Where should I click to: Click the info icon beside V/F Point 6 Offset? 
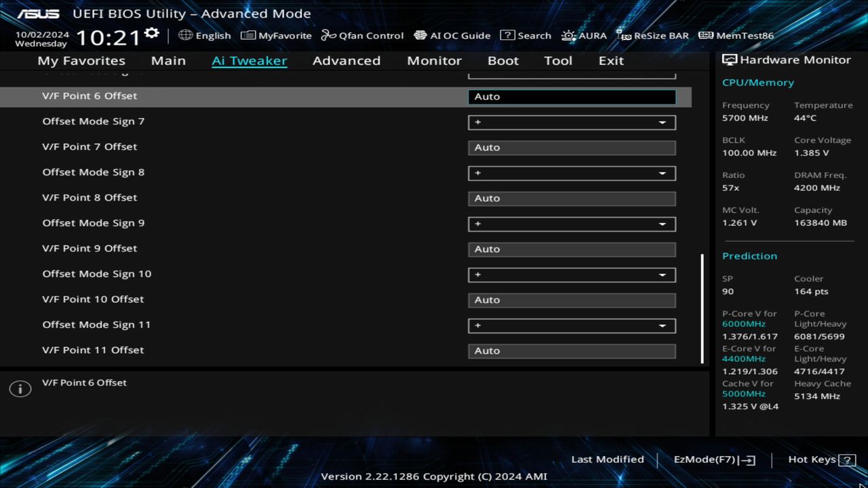click(x=20, y=388)
